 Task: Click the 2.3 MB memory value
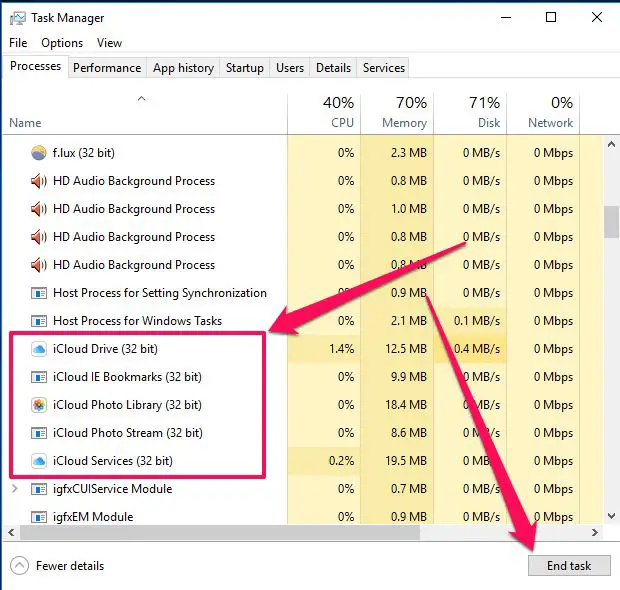pyautogui.click(x=409, y=153)
